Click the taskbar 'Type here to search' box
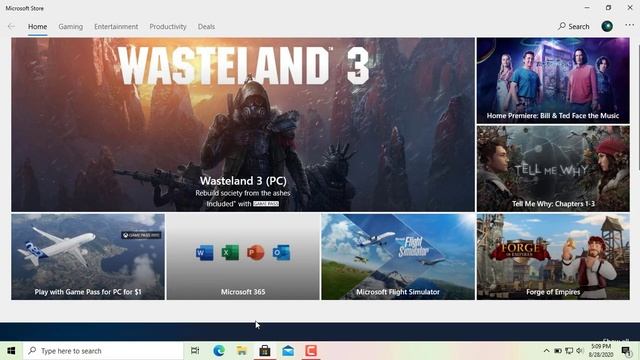The height and width of the screenshot is (360, 640). [103, 351]
